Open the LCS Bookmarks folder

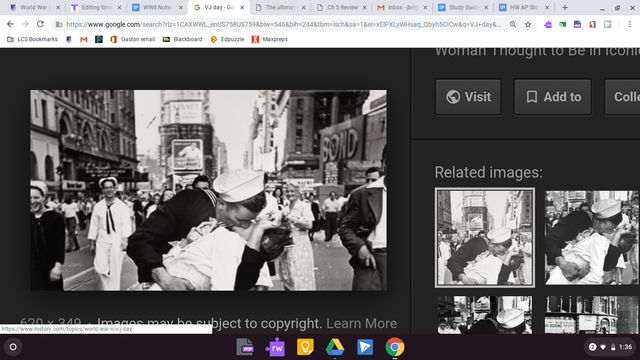(33, 40)
